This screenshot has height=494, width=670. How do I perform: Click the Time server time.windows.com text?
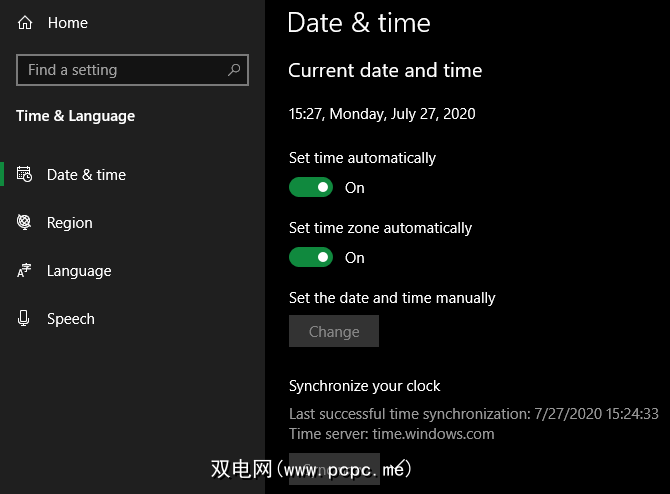391,434
